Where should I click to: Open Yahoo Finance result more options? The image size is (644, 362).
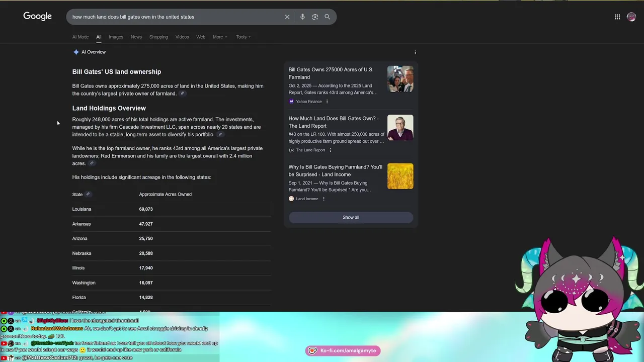327,102
